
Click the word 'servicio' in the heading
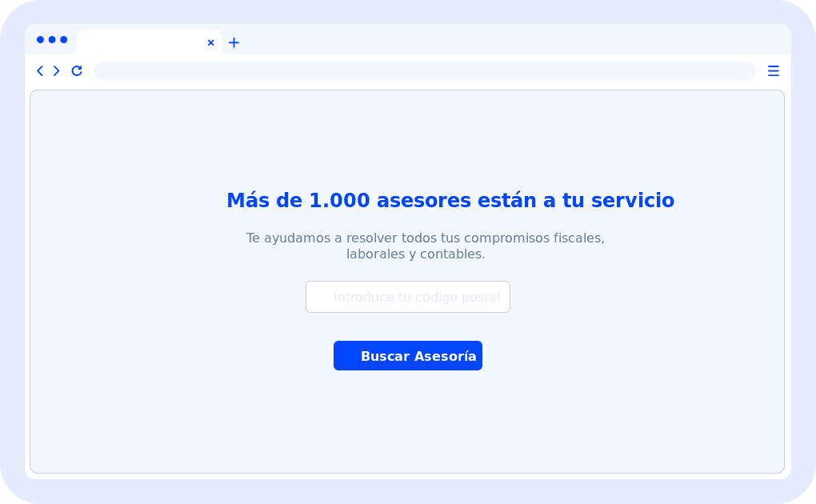[632, 201]
